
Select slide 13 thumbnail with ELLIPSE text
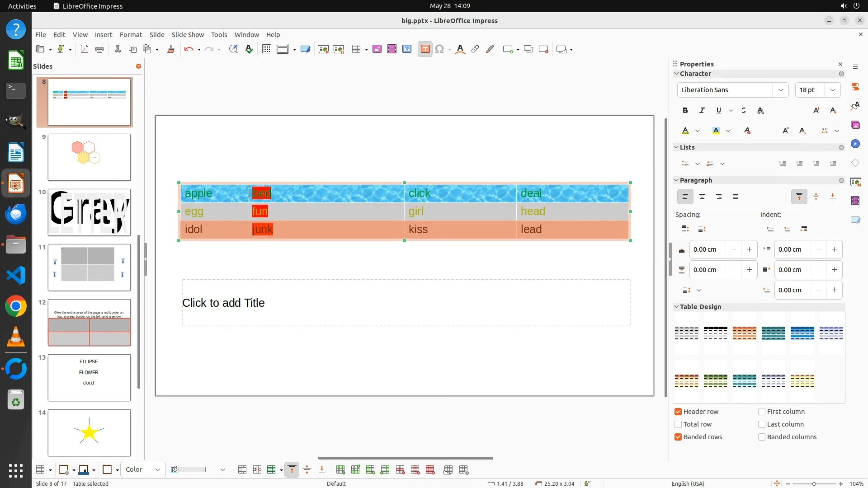89,377
